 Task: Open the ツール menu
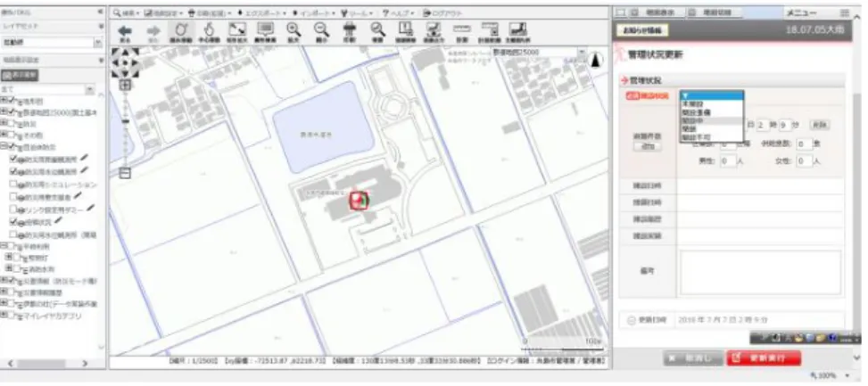(x=357, y=12)
